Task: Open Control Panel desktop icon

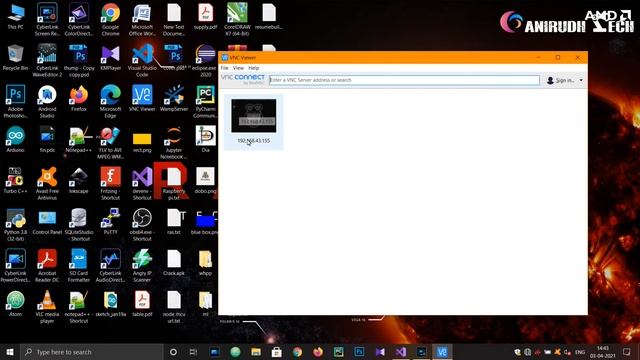Action: (x=47, y=221)
